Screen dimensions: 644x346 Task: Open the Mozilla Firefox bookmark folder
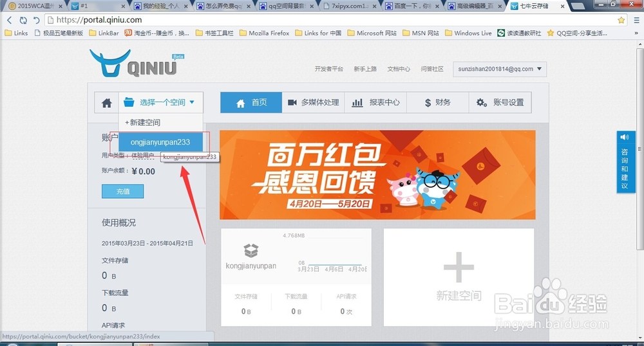[265, 33]
